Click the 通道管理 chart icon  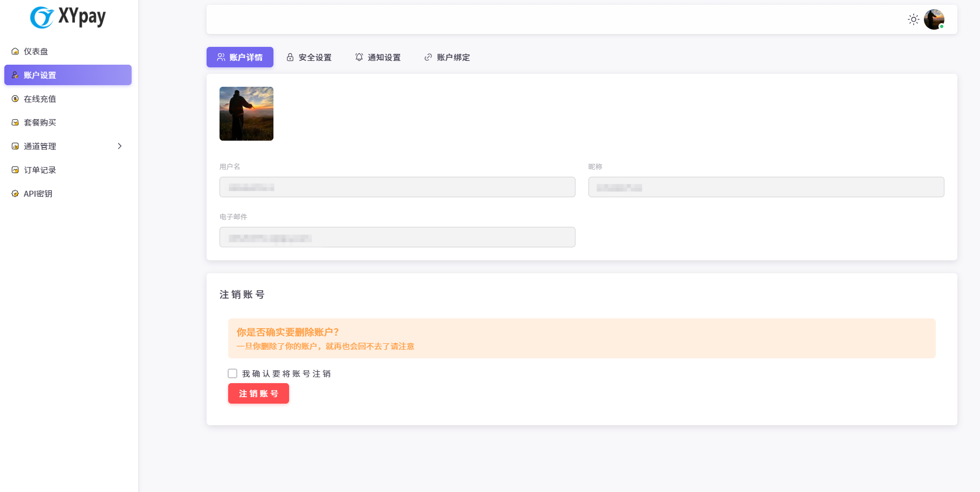(15, 146)
